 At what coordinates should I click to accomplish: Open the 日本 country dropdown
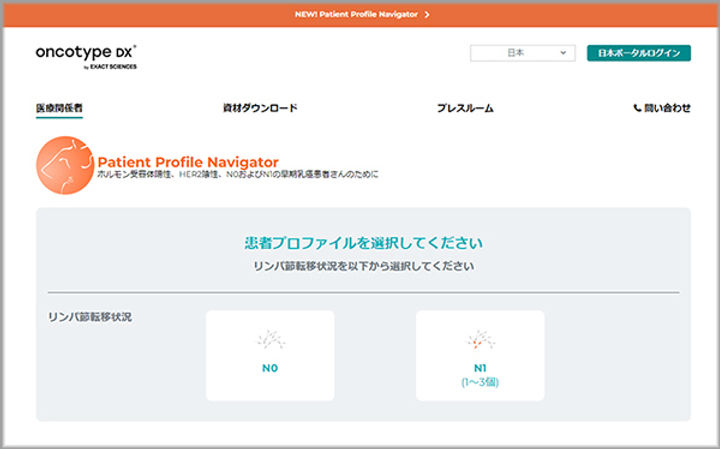(522, 53)
